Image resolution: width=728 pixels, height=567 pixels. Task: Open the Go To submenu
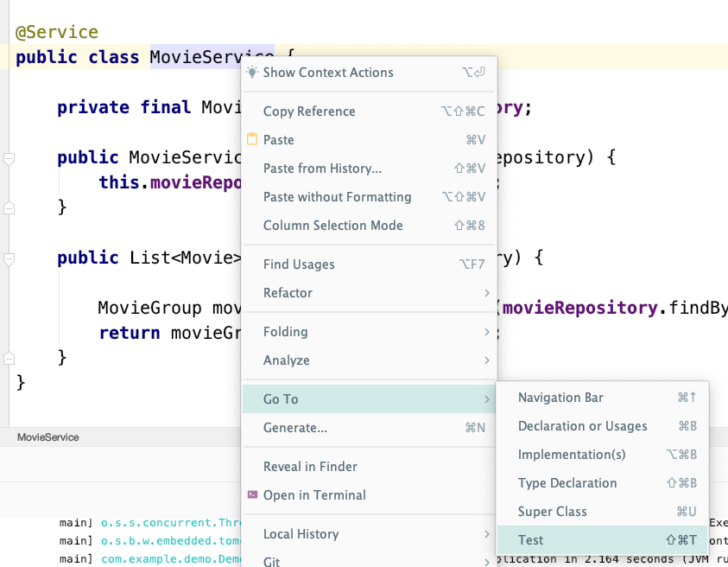(x=370, y=398)
